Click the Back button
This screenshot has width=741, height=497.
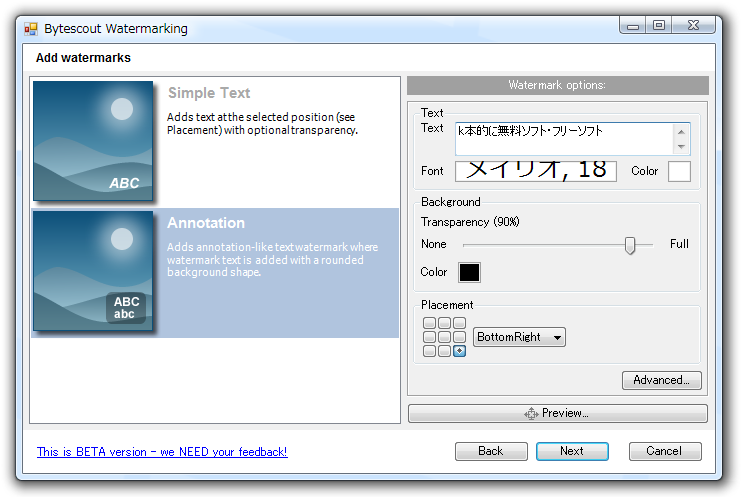(x=491, y=451)
